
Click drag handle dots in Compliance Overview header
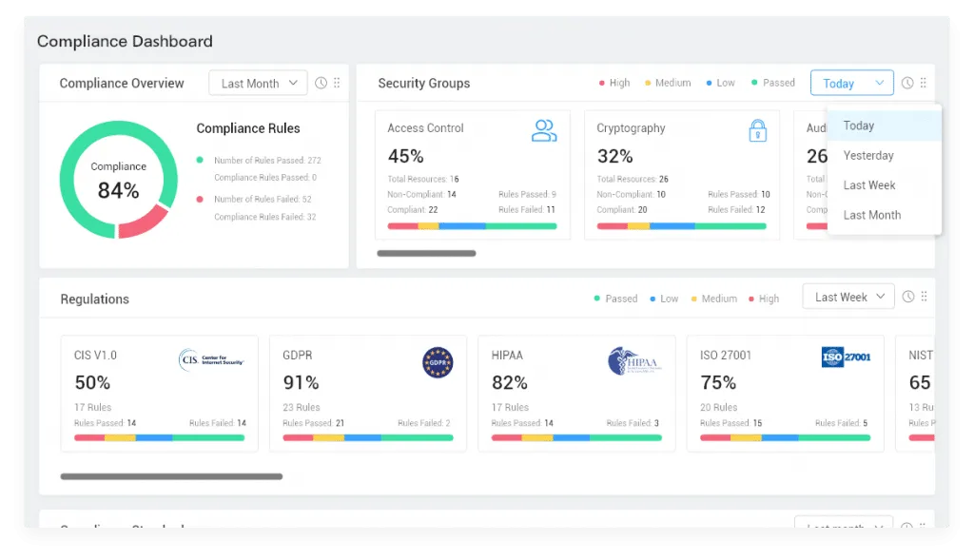point(337,83)
